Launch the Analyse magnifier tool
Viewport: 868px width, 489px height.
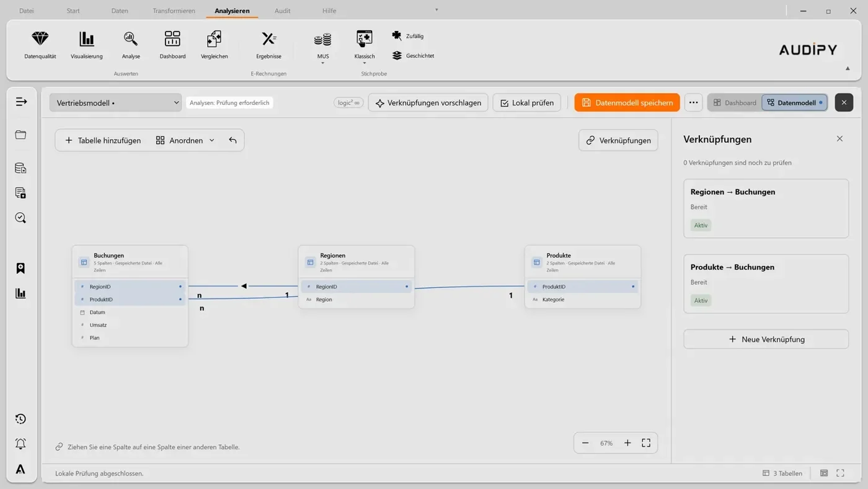click(131, 45)
